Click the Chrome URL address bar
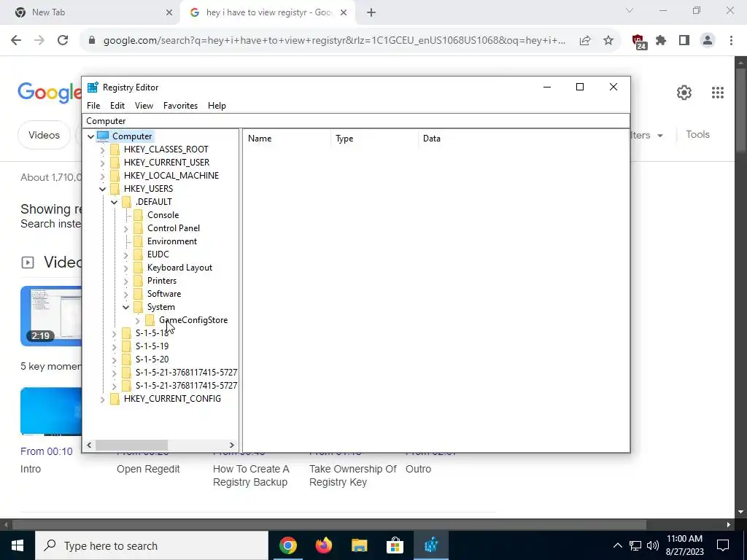Image resolution: width=747 pixels, height=560 pixels. [x=335, y=41]
